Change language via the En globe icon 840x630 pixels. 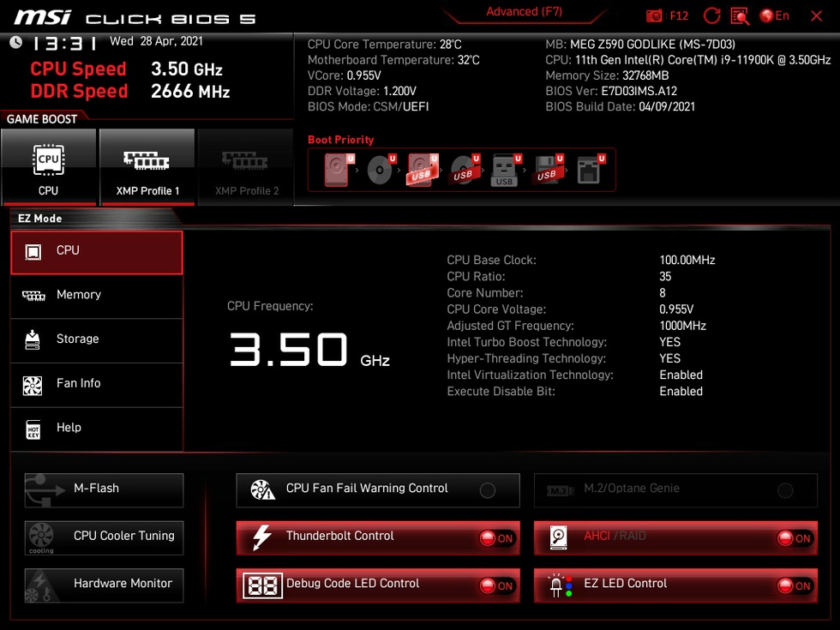(x=775, y=16)
